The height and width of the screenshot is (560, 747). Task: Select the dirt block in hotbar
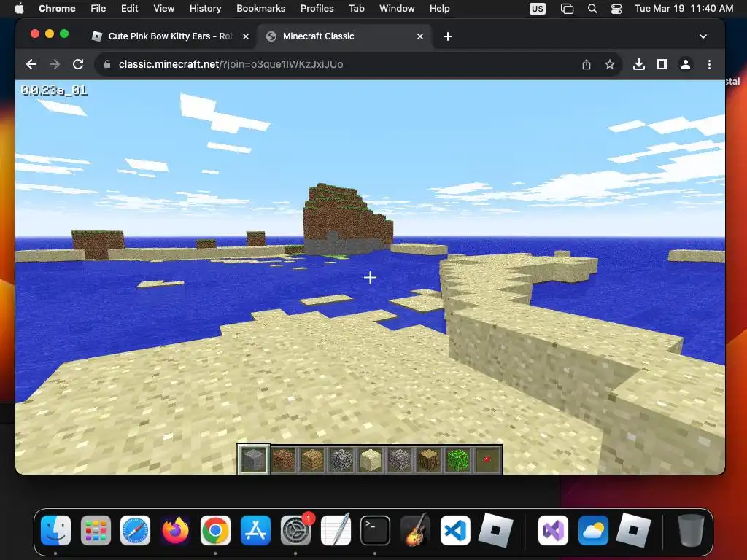tap(284, 459)
